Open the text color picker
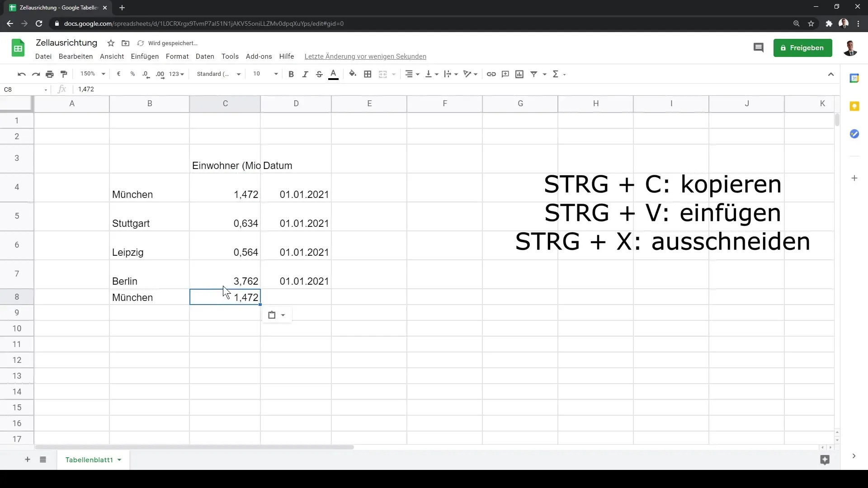The height and width of the screenshot is (488, 868). click(333, 74)
